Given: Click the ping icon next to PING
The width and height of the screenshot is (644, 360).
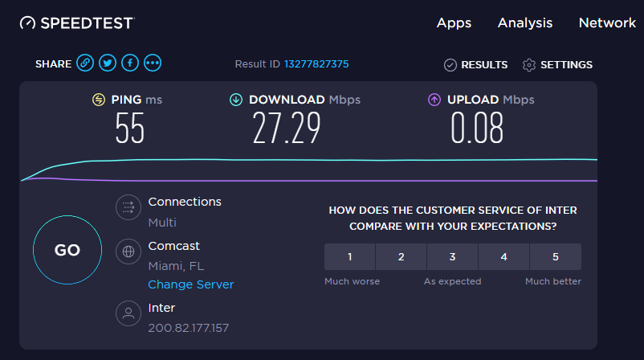Looking at the screenshot, I should click(99, 100).
